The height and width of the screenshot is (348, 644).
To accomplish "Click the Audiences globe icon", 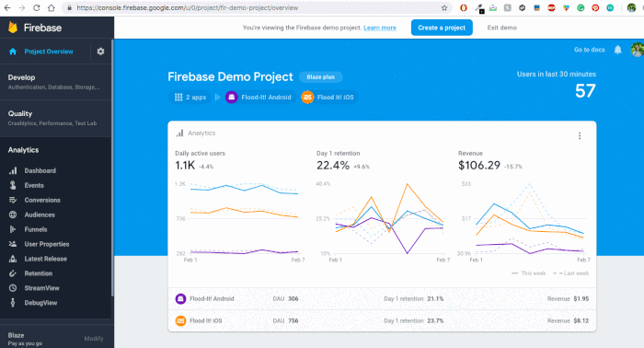I will 13,215.
